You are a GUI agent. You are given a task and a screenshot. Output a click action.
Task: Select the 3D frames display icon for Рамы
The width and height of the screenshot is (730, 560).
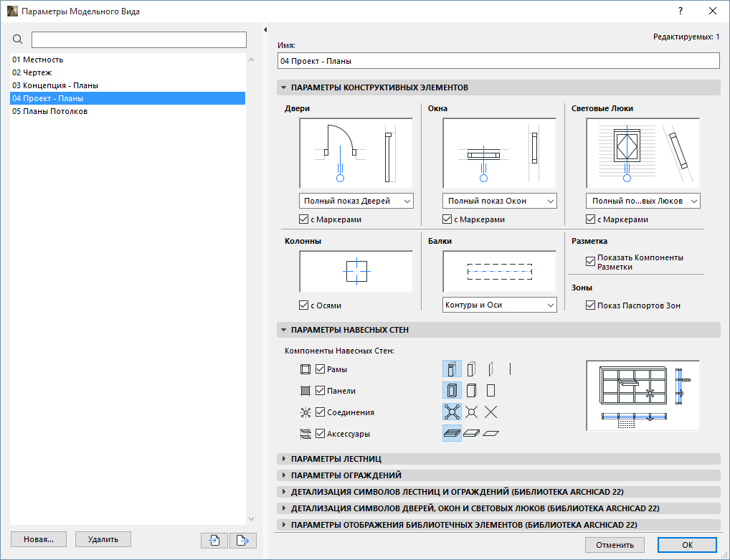[x=450, y=369]
